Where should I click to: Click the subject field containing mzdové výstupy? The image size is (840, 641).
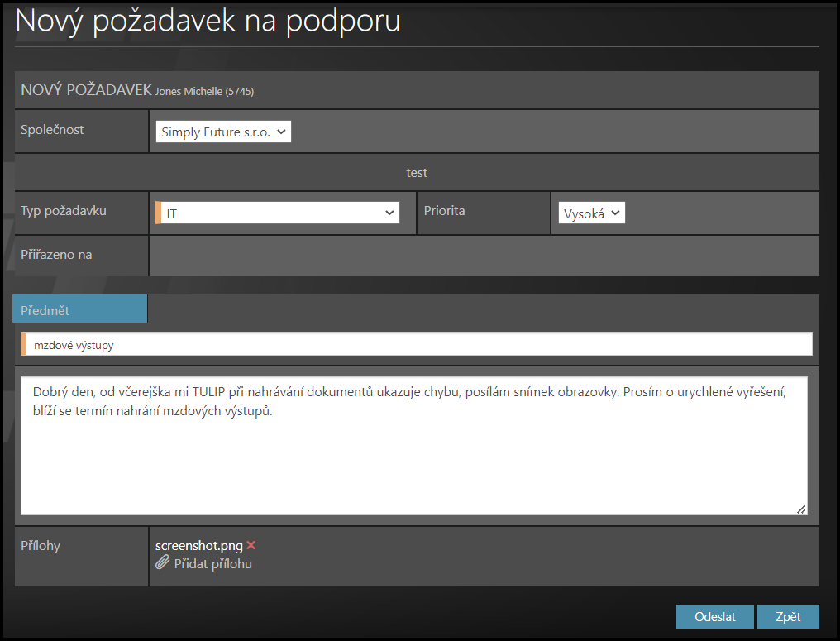[417, 345]
